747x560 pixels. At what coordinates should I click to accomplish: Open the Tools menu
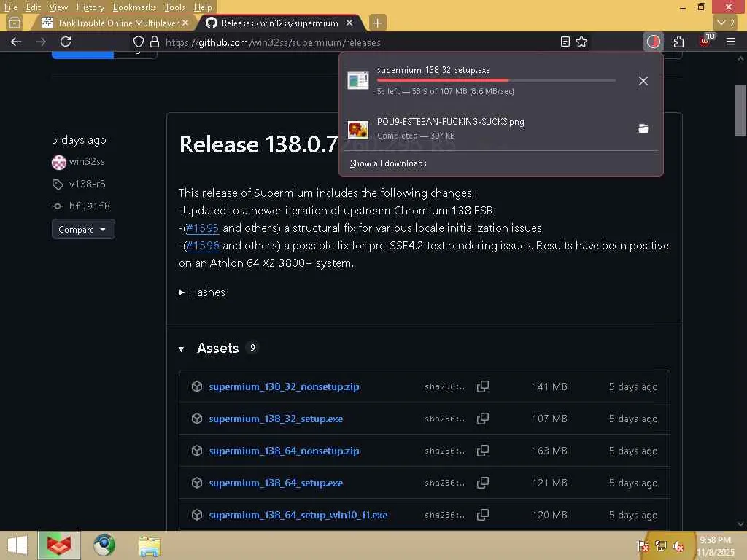tap(174, 7)
